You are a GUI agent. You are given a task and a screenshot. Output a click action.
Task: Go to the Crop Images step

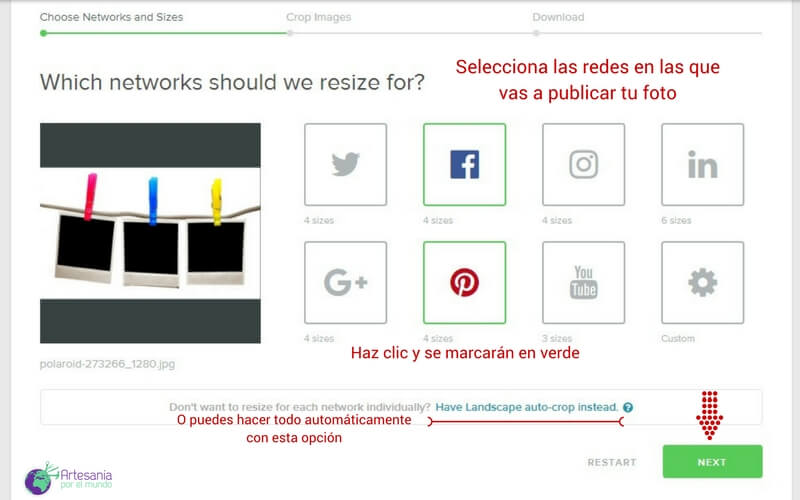point(318,17)
